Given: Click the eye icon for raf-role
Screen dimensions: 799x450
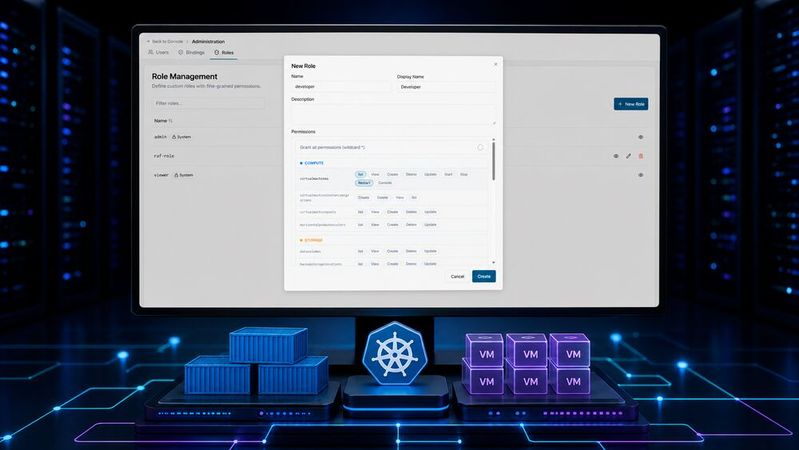Looking at the screenshot, I should tap(616, 156).
